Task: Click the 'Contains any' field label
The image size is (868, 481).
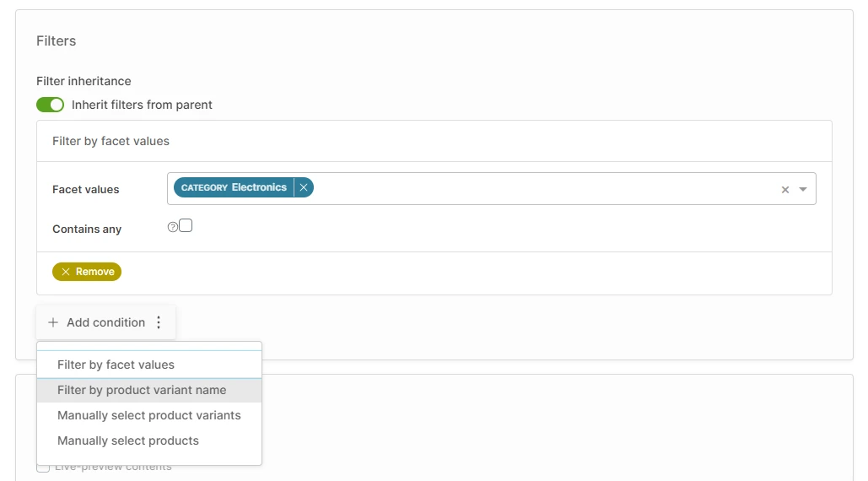Action: click(87, 229)
